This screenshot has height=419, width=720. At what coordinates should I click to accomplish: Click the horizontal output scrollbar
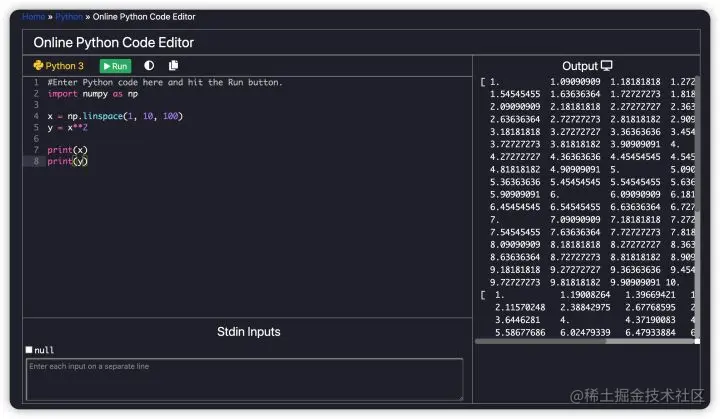(540, 341)
